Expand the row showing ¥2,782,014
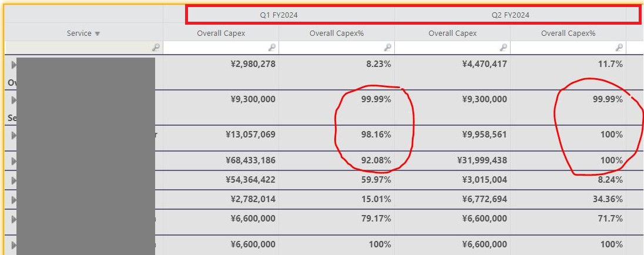644x255 pixels. [x=14, y=200]
